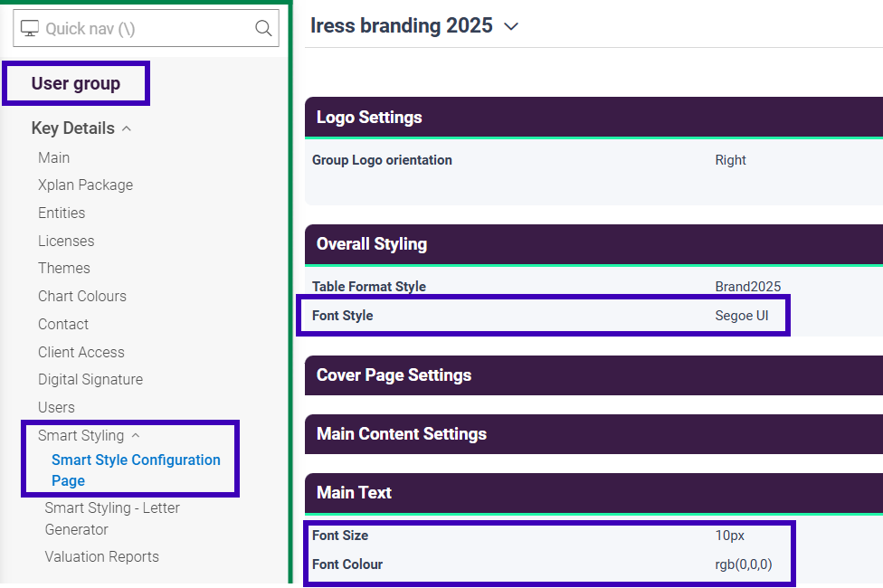Go to Xplan Package in sidebar

(85, 185)
